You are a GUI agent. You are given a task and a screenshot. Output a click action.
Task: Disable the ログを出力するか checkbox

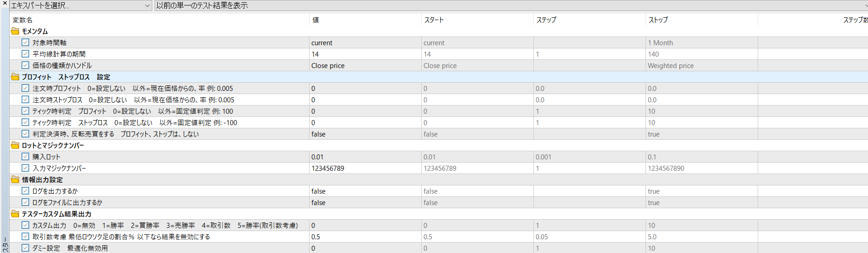pos(26,191)
